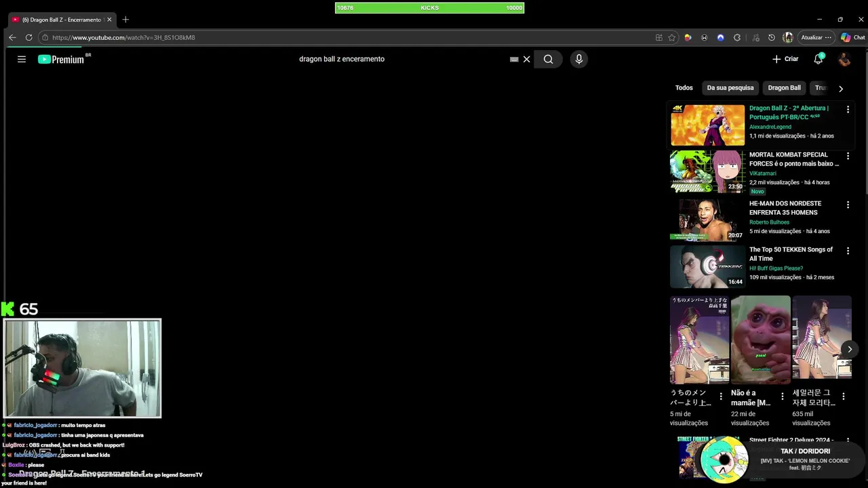Image resolution: width=868 pixels, height=488 pixels.
Task: Open options for Top 50 TEKKEN Songs video
Action: click(848, 251)
